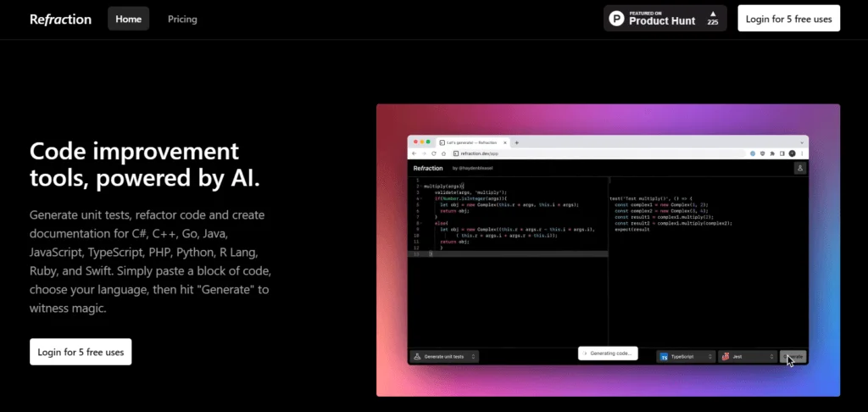
Task: Click the demo browser's home icon
Action: (x=443, y=153)
